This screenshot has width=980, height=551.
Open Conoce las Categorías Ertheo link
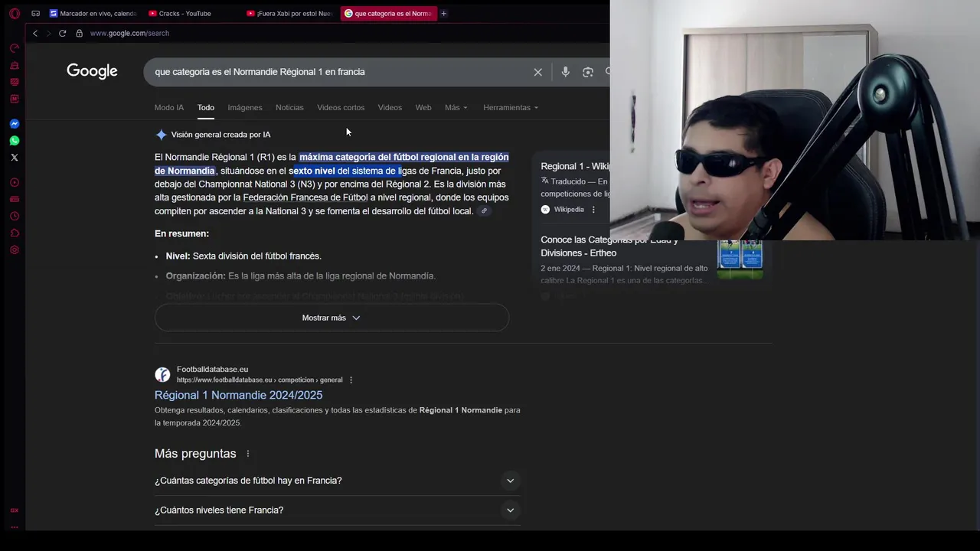[609, 246]
